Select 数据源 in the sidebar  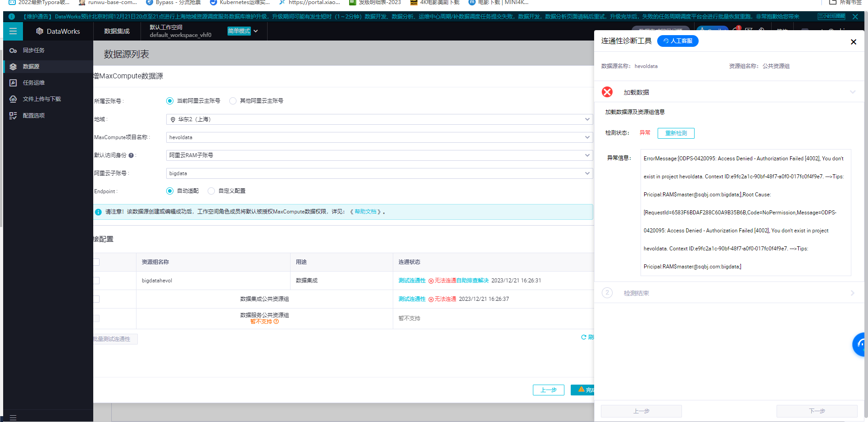point(31,67)
